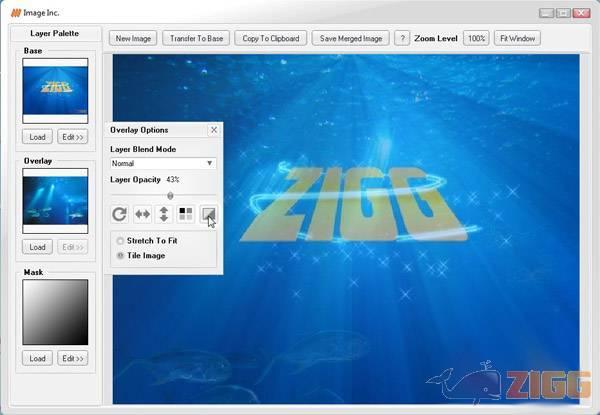Minimize the Image Inc. window

coord(546,13)
